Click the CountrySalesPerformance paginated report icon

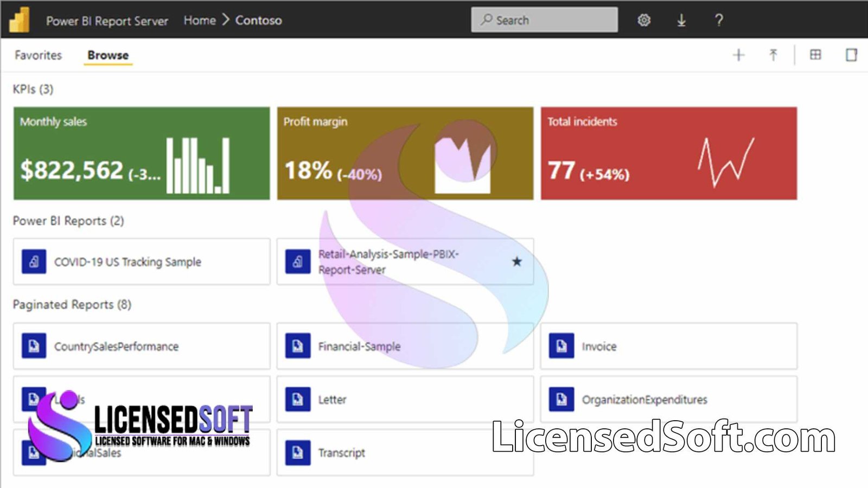34,346
